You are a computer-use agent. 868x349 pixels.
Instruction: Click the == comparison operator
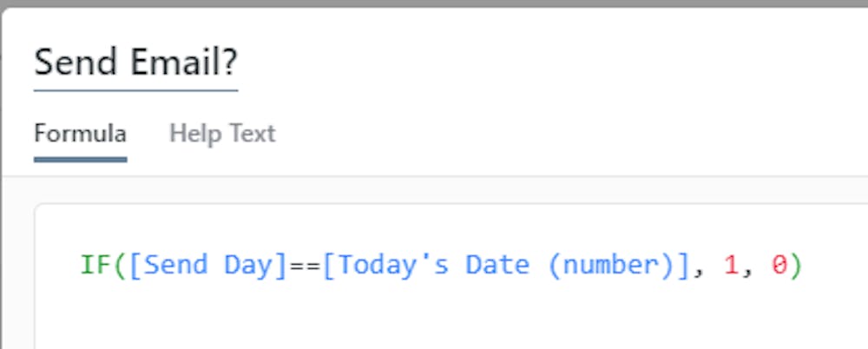click(305, 266)
